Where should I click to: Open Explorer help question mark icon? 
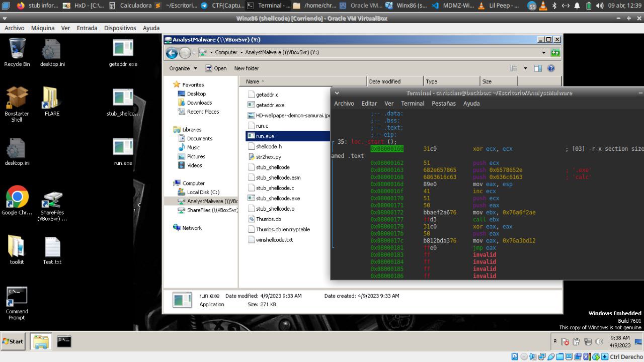tap(551, 68)
